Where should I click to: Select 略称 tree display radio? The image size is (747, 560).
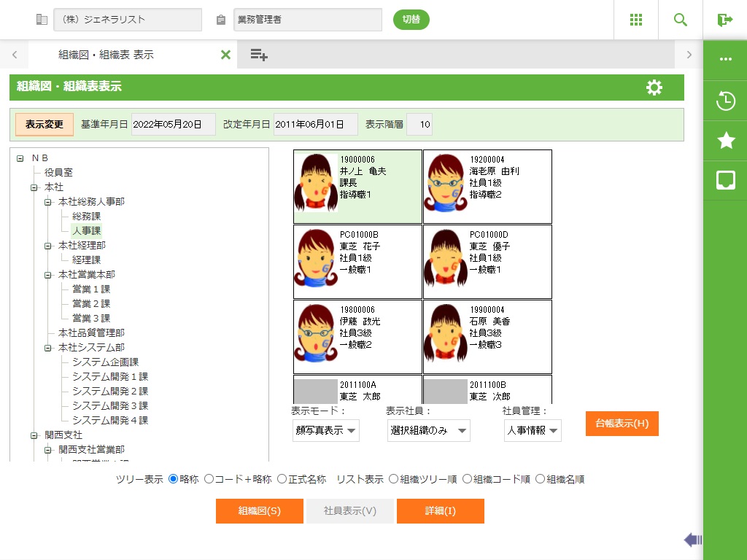(174, 479)
